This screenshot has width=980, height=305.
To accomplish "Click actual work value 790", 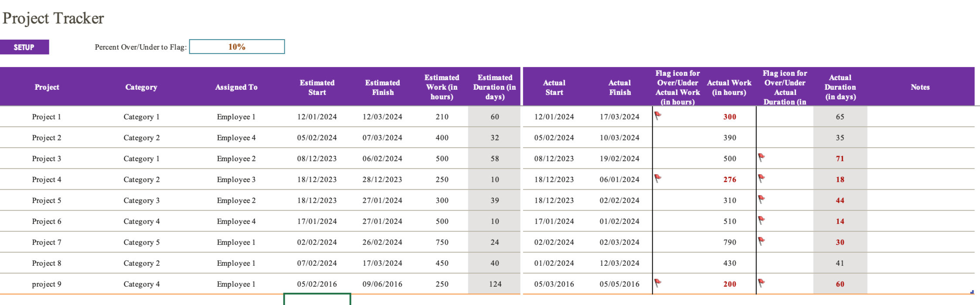I will (x=730, y=242).
